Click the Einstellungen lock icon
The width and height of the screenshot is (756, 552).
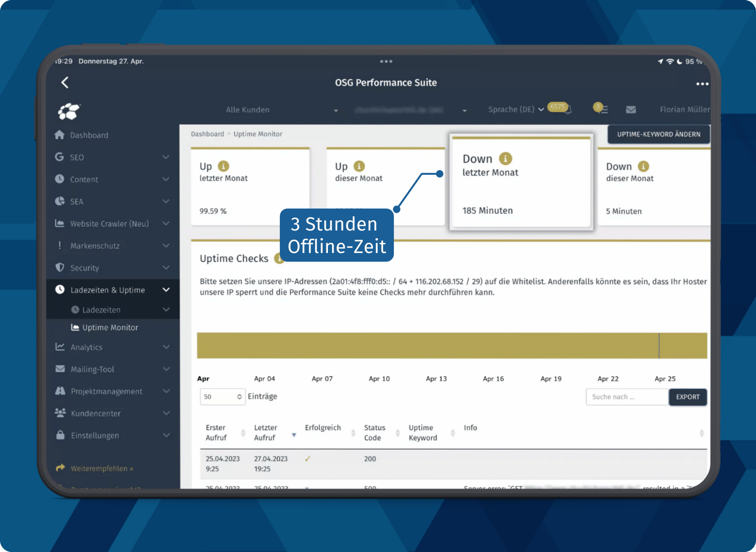tap(60, 435)
